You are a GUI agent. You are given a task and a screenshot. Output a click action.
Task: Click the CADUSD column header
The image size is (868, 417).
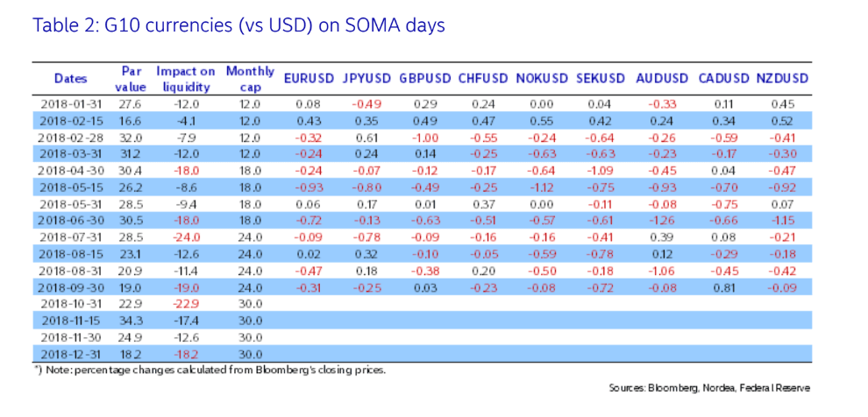pos(724,79)
